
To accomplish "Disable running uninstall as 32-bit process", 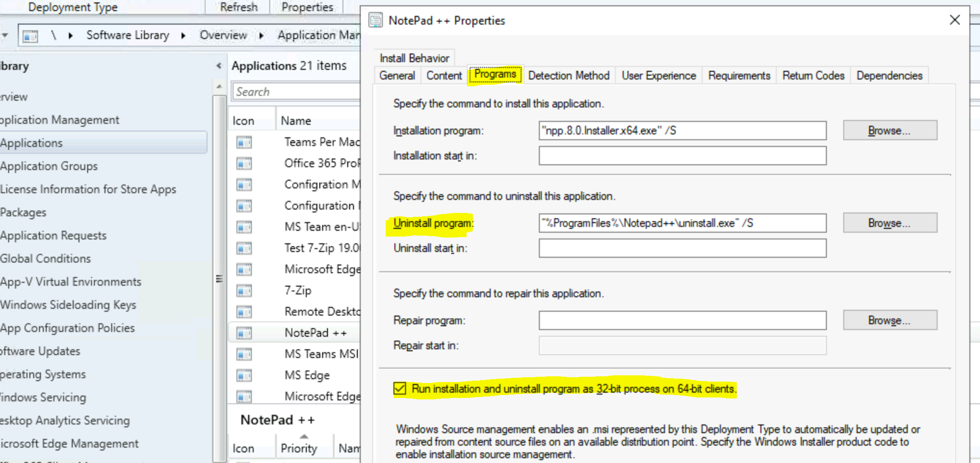I will 399,389.
